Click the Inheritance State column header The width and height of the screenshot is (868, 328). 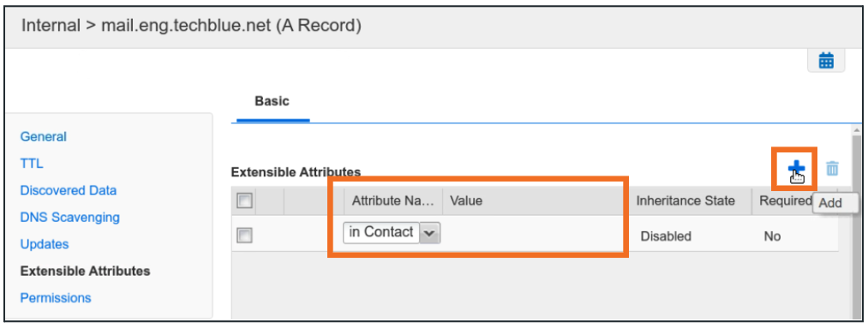(685, 200)
